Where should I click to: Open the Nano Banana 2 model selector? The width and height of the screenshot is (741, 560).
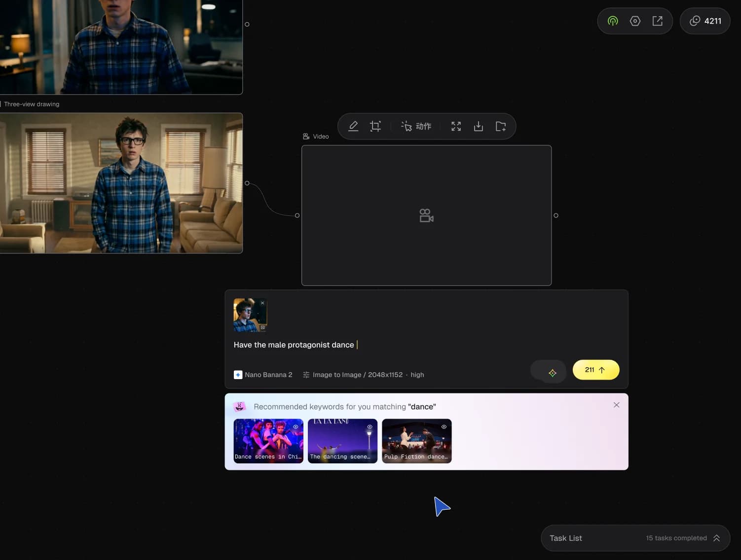[x=263, y=375]
